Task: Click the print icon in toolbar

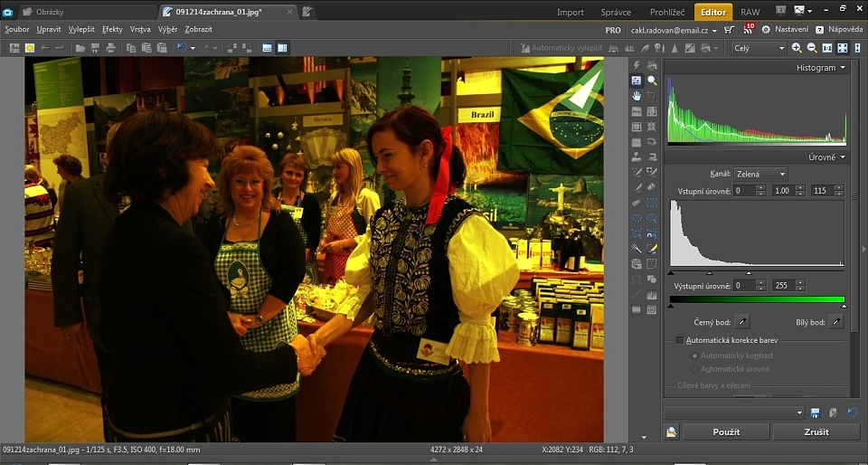Action: pyautogui.click(x=110, y=48)
